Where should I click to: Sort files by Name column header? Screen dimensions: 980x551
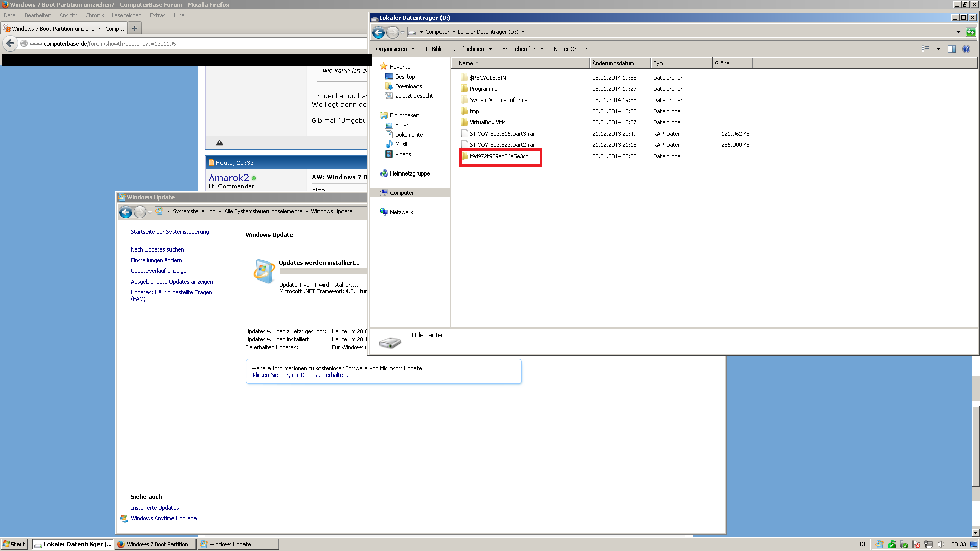tap(520, 63)
